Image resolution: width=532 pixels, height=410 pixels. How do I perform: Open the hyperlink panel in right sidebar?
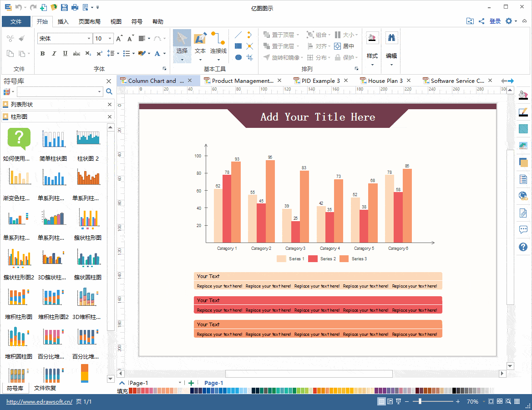tap(523, 196)
